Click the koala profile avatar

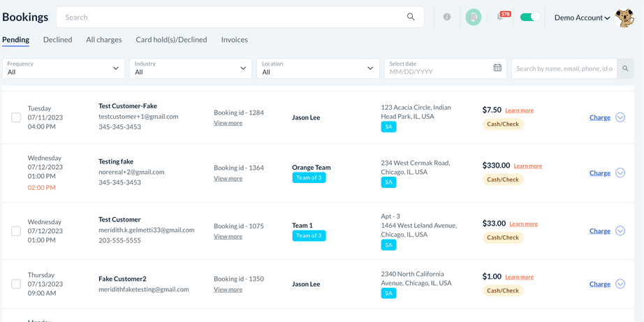pos(624,17)
